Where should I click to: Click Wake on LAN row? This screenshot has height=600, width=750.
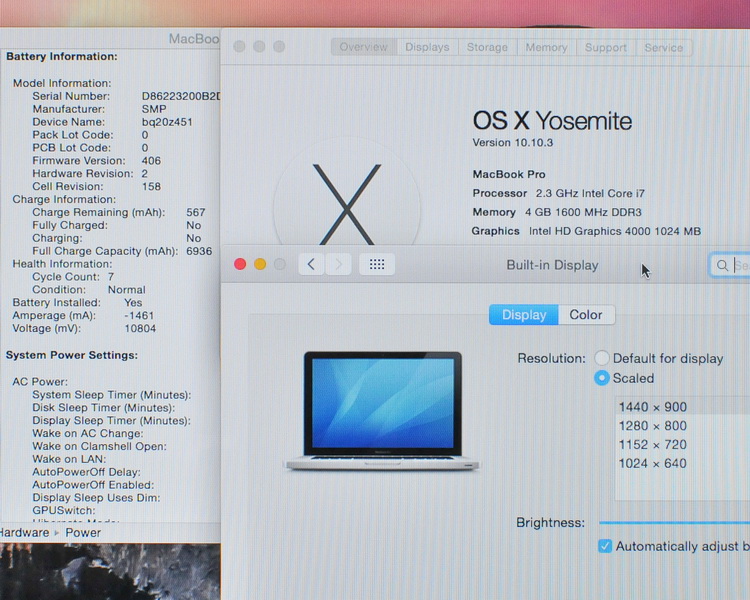point(69,459)
